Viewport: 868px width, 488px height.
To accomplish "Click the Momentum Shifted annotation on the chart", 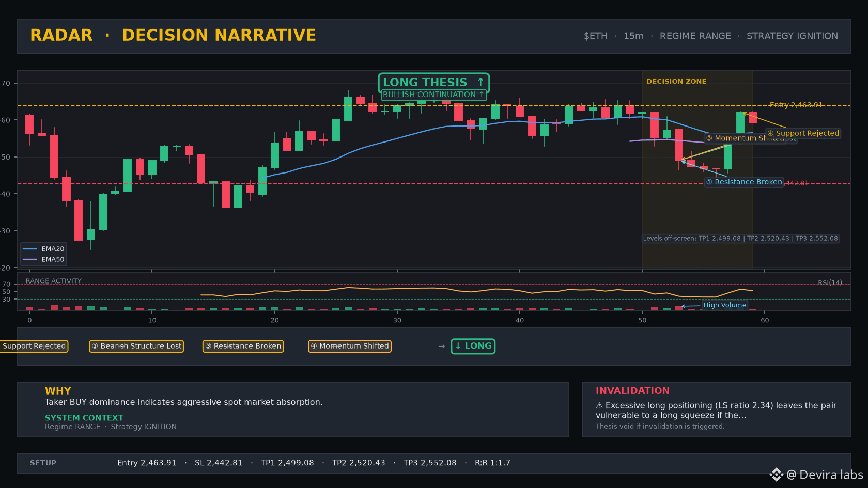I will pos(744,138).
